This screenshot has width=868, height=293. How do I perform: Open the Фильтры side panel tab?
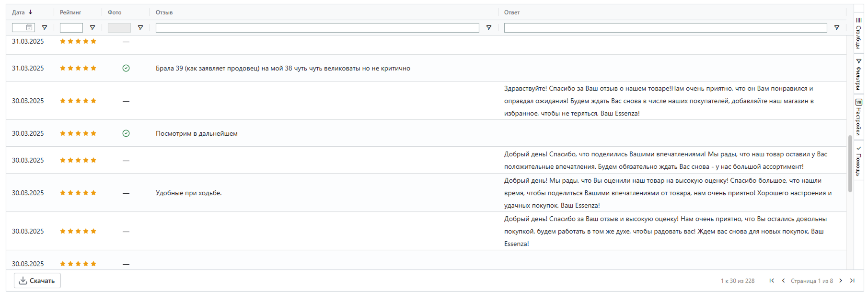pos(858,74)
